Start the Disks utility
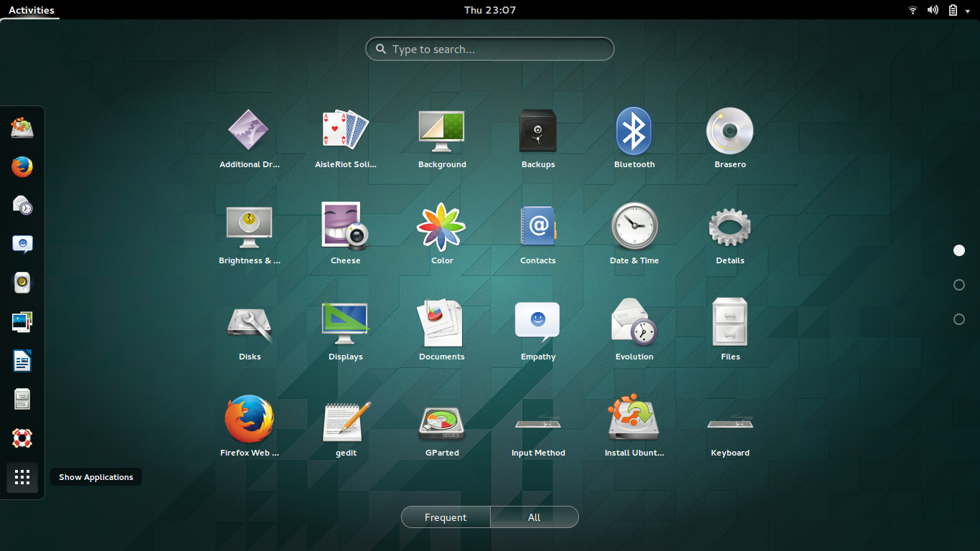Viewport: 980px width, 551px height. [249, 324]
